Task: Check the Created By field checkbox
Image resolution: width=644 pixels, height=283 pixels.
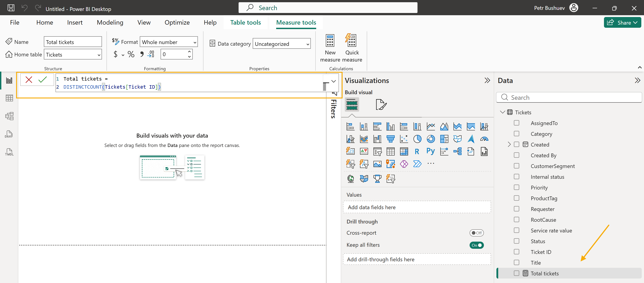Action: tap(516, 155)
